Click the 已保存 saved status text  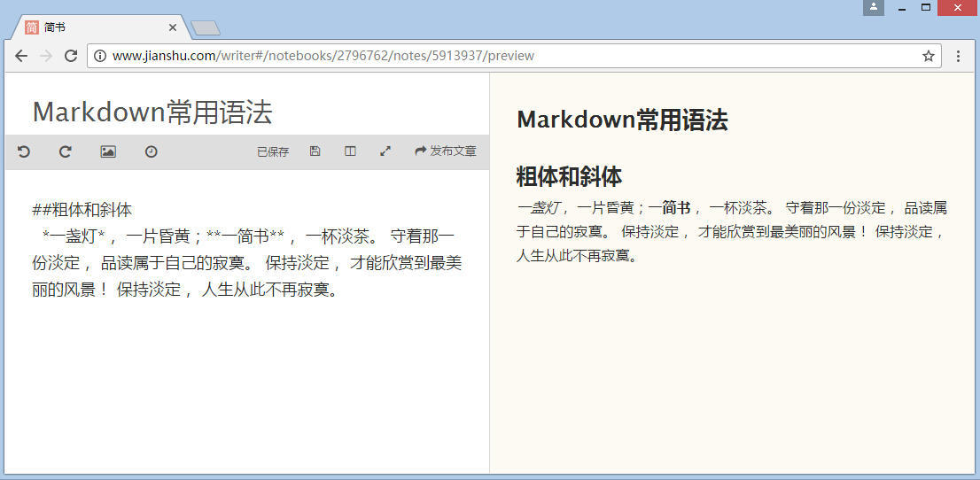273,151
